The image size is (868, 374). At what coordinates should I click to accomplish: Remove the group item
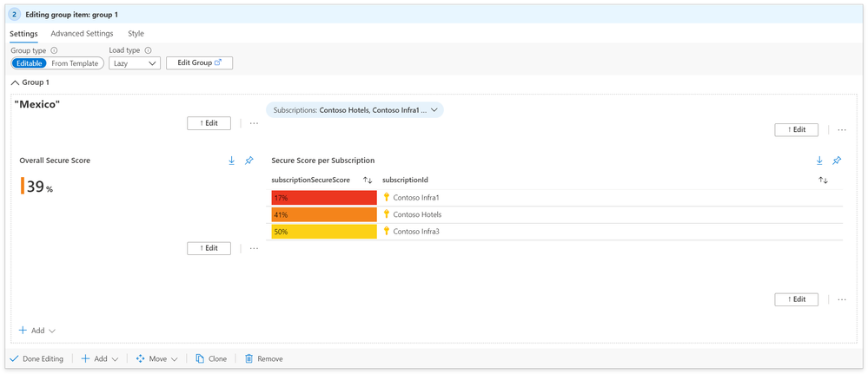263,359
